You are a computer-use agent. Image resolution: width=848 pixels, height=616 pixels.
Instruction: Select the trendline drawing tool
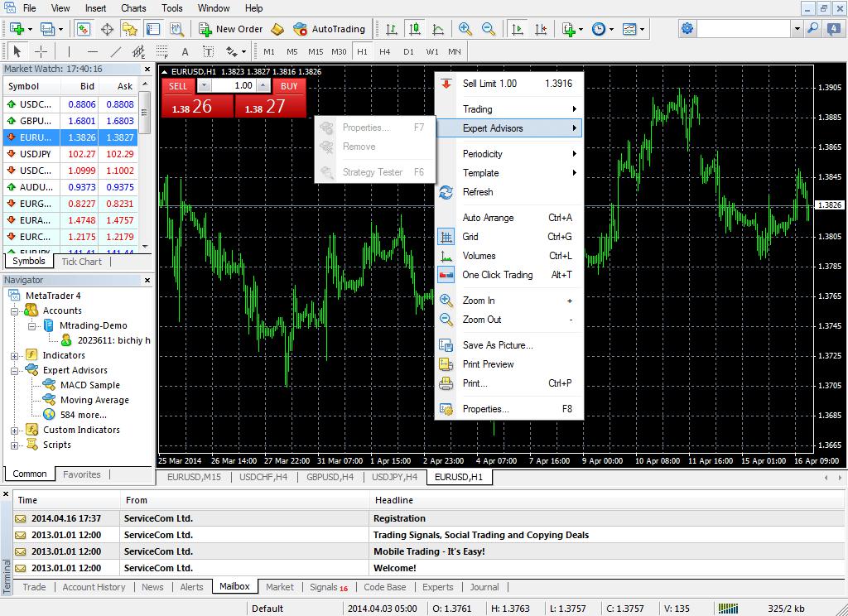coord(116,51)
